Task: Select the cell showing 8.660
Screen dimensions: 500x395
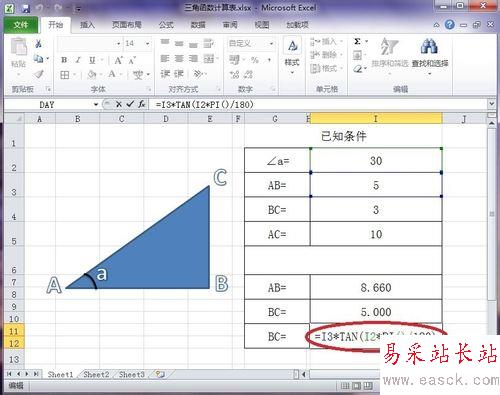Action: 376,287
